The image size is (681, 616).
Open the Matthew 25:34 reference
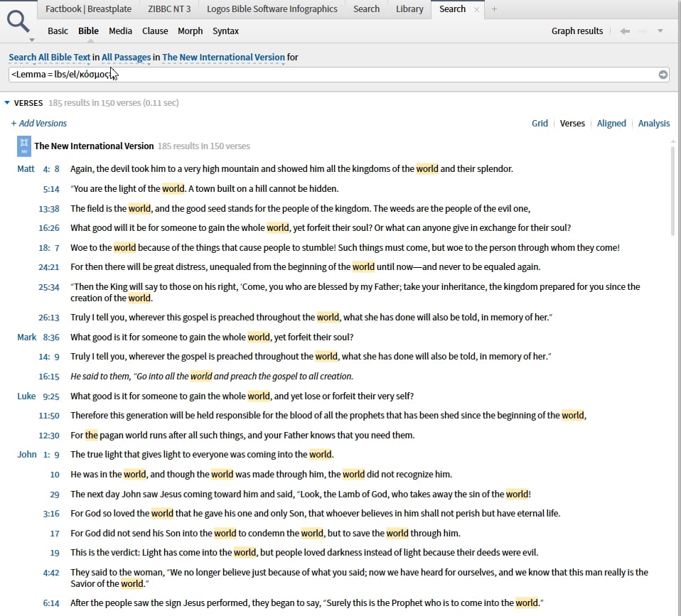[48, 287]
